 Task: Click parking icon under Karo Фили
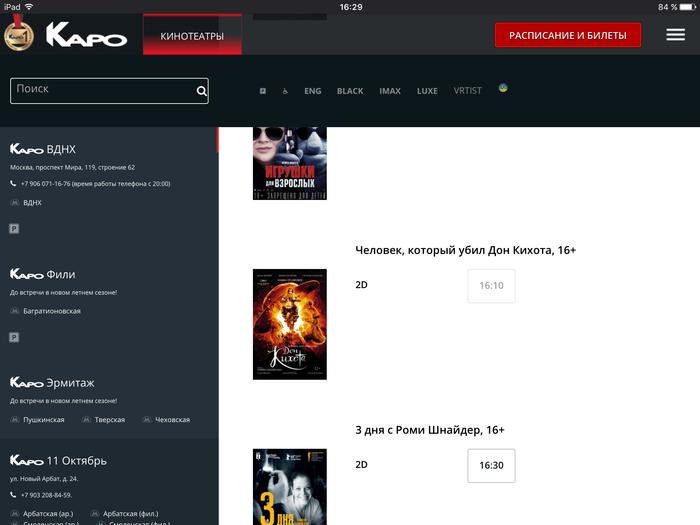click(14, 338)
